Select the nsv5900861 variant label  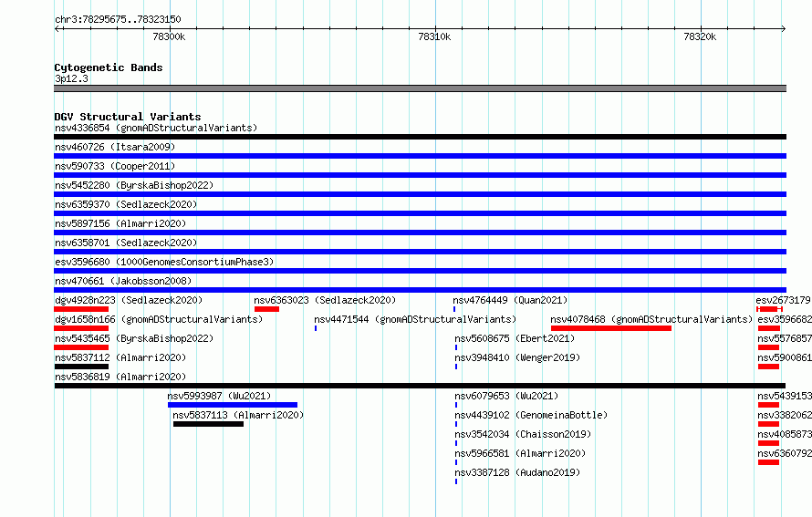785,357
